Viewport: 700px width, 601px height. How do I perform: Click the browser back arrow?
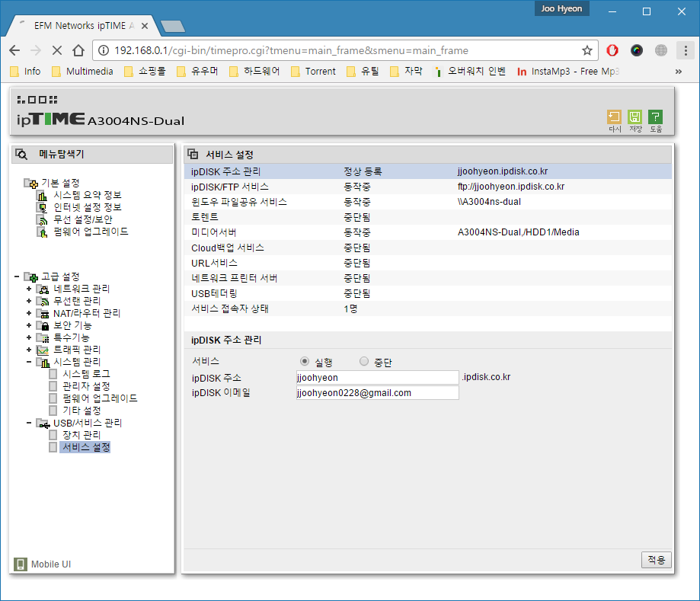pos(14,50)
